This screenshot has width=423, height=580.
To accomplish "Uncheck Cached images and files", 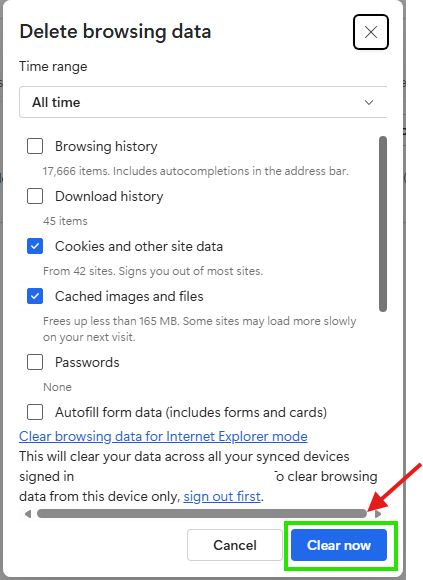I will point(35,296).
